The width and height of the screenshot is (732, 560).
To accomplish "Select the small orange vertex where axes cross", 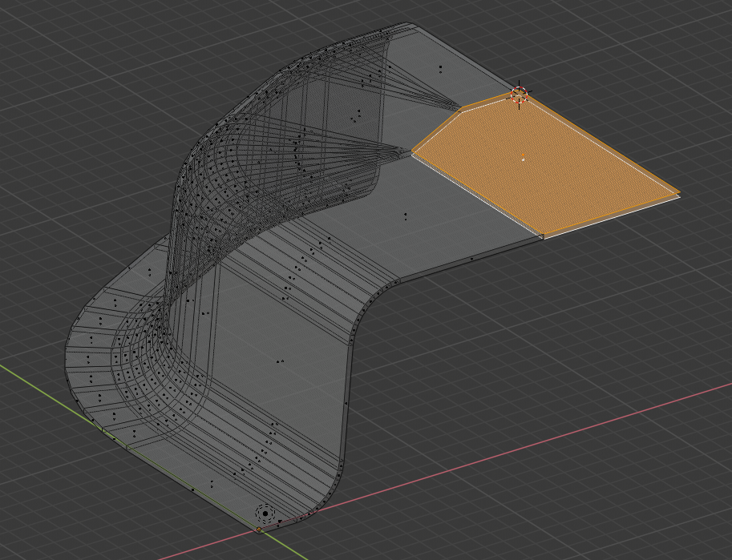I will [x=259, y=530].
